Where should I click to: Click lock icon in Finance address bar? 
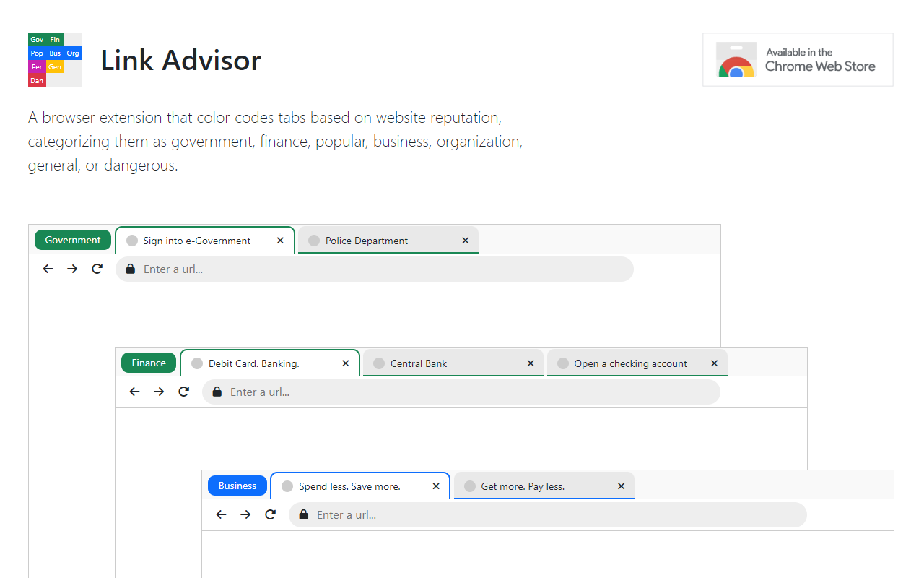(217, 392)
